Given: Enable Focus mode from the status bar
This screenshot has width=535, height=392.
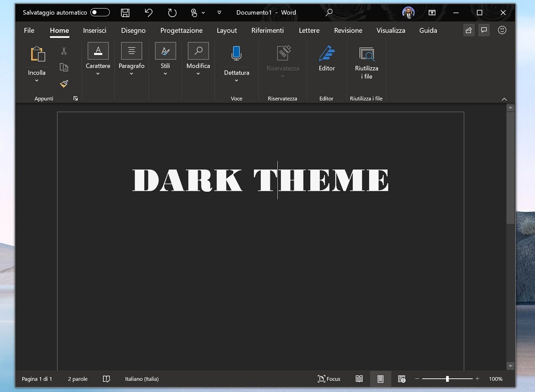Looking at the screenshot, I should (329, 379).
